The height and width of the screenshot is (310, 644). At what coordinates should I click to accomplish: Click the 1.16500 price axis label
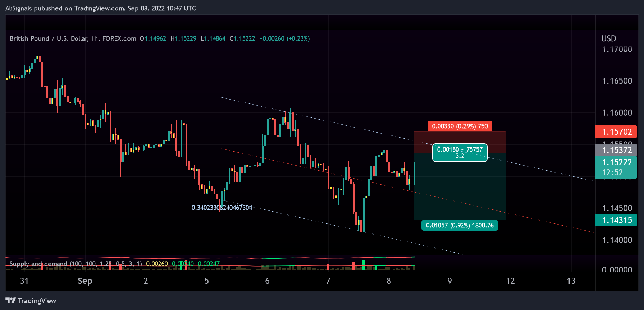click(617, 81)
